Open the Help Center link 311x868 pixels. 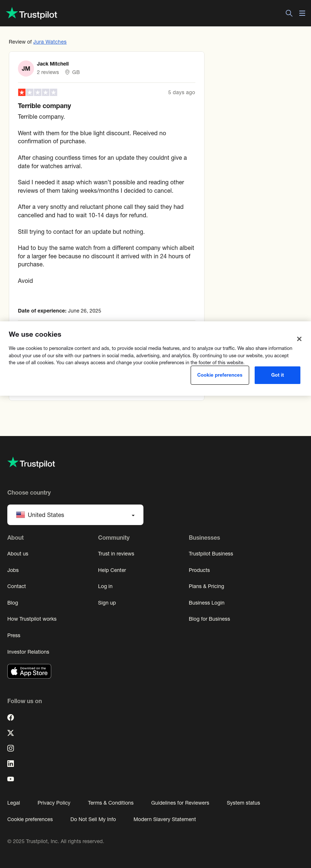click(x=112, y=570)
